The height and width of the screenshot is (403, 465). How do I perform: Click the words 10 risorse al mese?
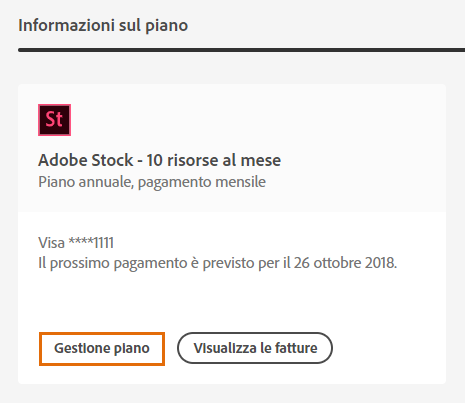[x=214, y=160]
